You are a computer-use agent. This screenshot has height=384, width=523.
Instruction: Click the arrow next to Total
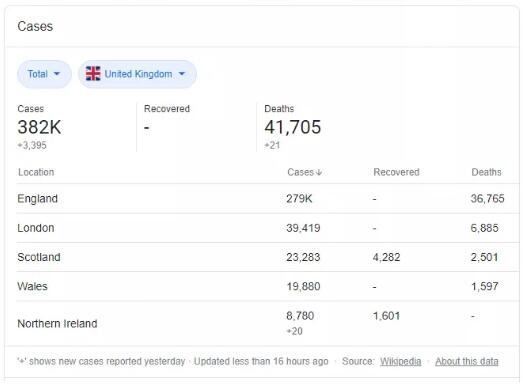pos(57,74)
